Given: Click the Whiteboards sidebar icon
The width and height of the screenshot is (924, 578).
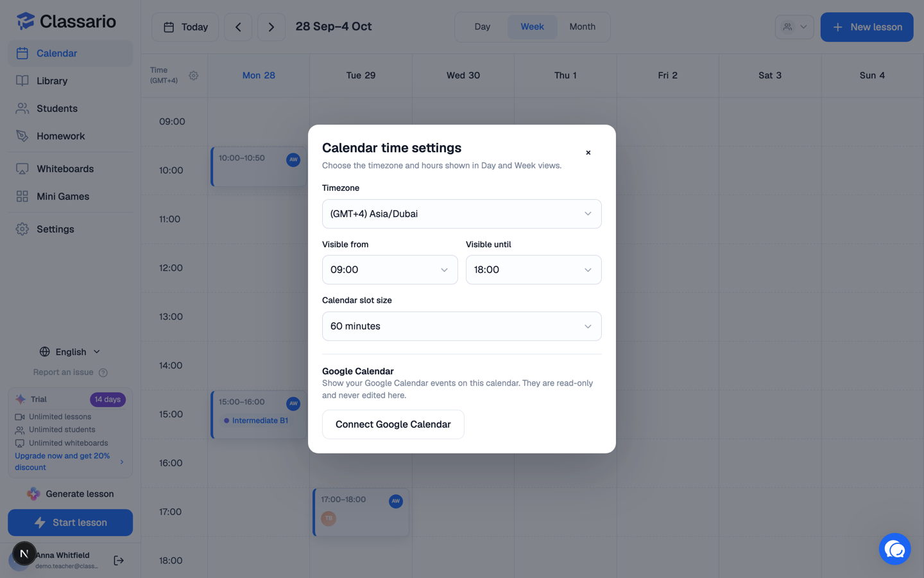Looking at the screenshot, I should click(x=22, y=169).
